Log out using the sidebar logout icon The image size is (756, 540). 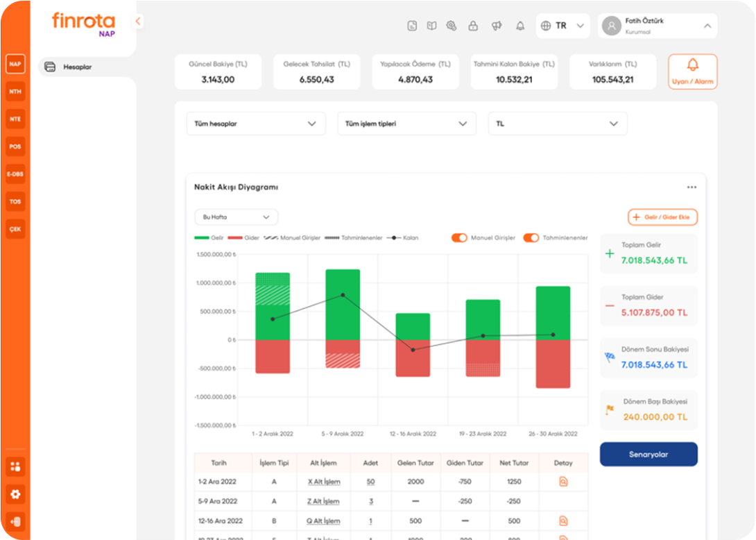pyautogui.click(x=15, y=521)
